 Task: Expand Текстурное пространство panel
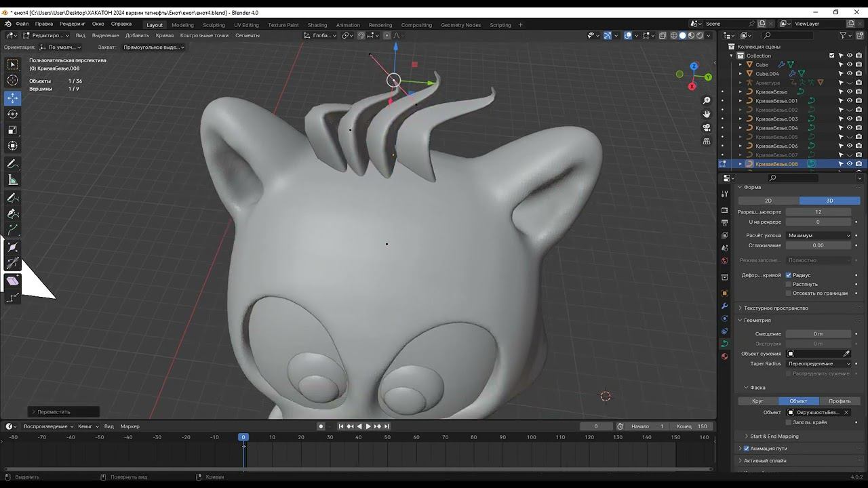776,308
